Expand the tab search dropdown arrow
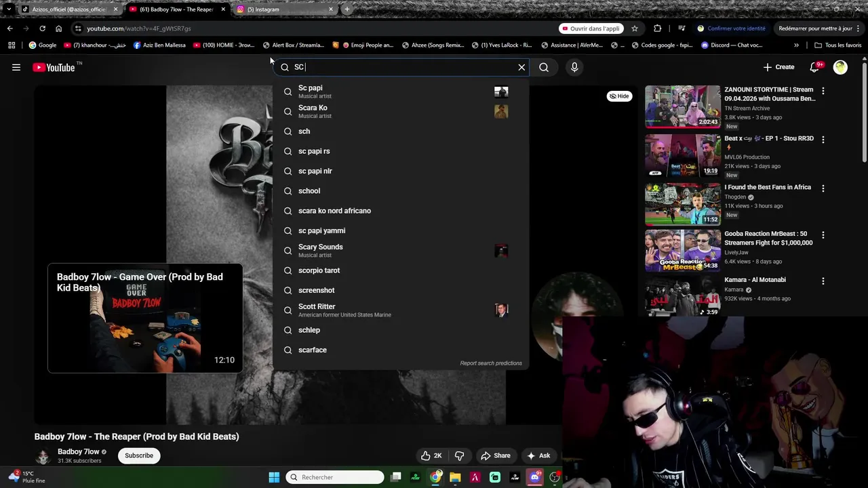868x488 pixels. click(8, 9)
